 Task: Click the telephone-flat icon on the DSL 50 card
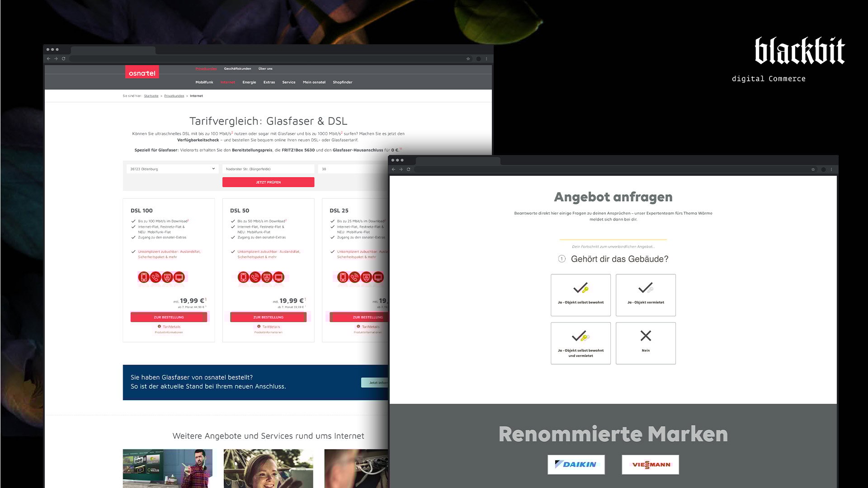(255, 277)
